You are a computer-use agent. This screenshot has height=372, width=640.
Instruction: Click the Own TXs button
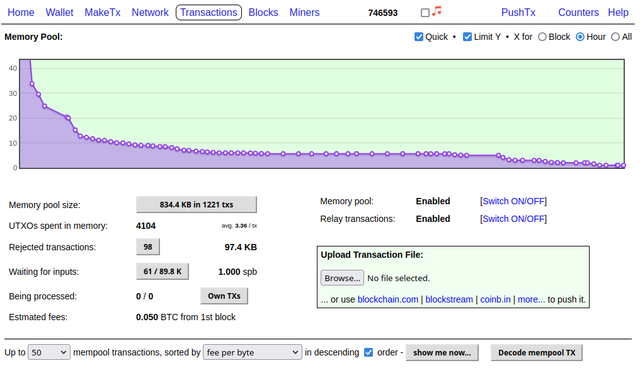pyautogui.click(x=224, y=296)
